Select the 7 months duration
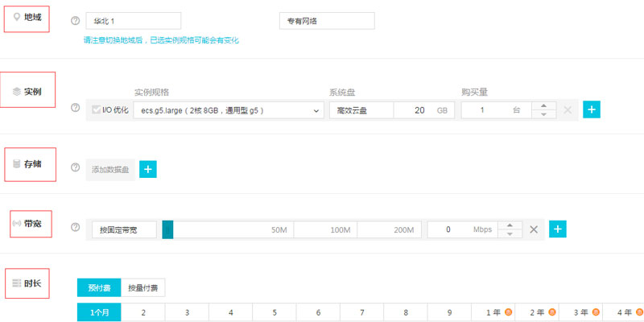Viewport: 644px width, 322px height. click(x=361, y=312)
